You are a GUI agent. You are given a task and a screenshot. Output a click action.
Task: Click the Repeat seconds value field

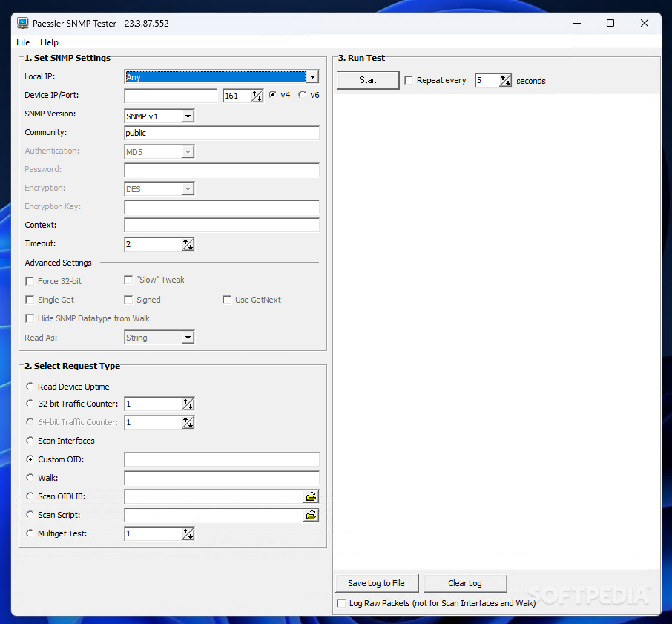pos(487,80)
